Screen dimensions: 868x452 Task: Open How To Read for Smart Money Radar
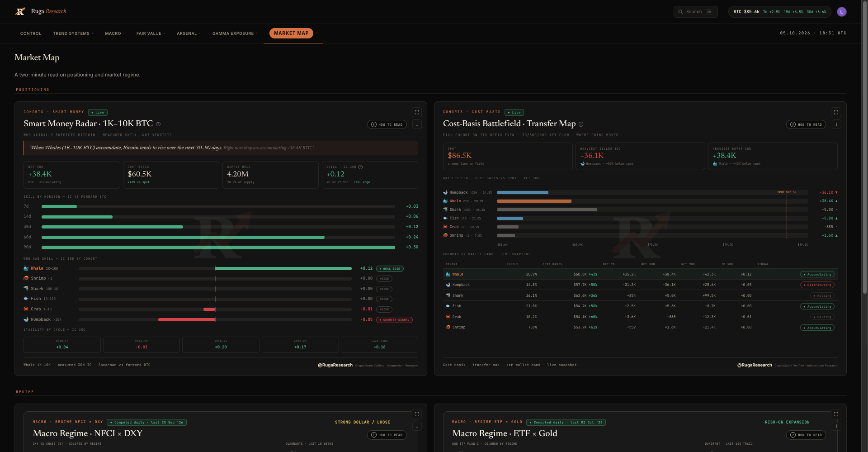click(x=387, y=124)
